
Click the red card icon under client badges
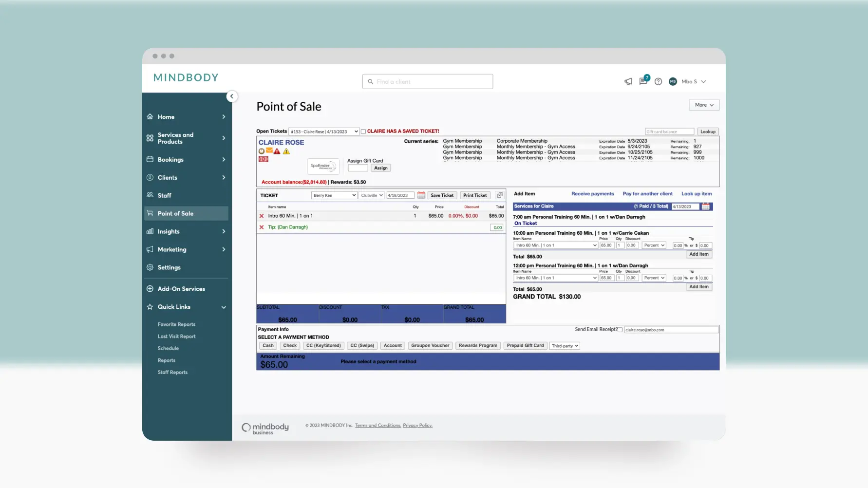click(x=264, y=159)
